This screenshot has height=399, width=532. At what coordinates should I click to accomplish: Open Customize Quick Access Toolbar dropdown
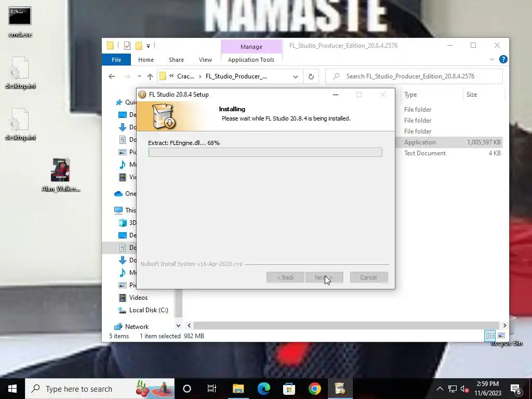pyautogui.click(x=148, y=46)
